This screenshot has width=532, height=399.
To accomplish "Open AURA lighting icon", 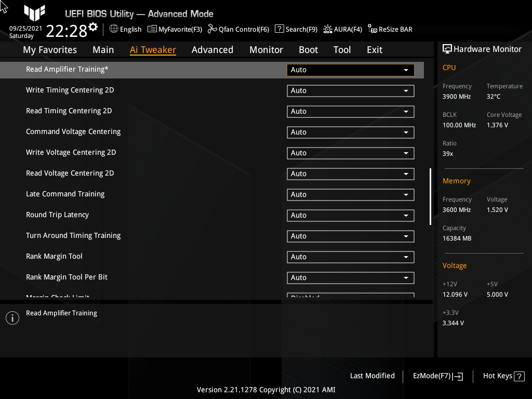I will coord(327,29).
